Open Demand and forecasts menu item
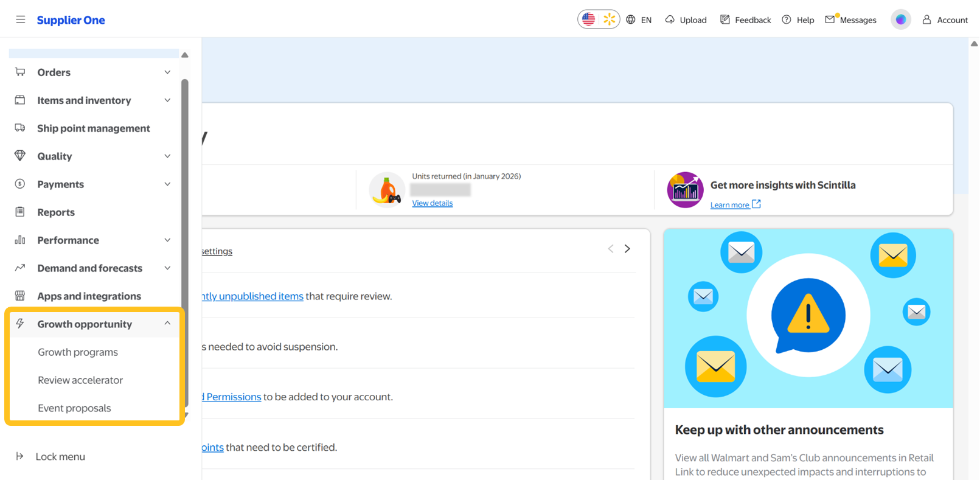The height and width of the screenshot is (480, 980). (x=89, y=268)
